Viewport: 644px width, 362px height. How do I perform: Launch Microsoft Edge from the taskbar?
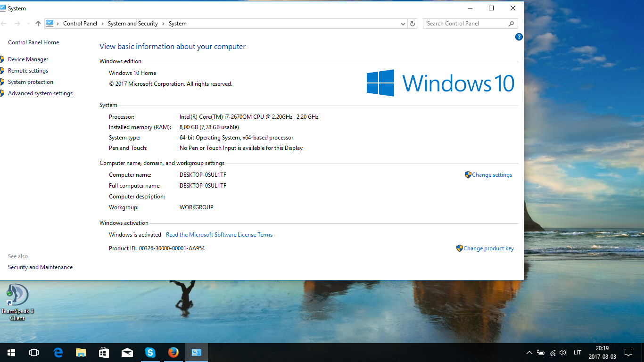(58, 353)
